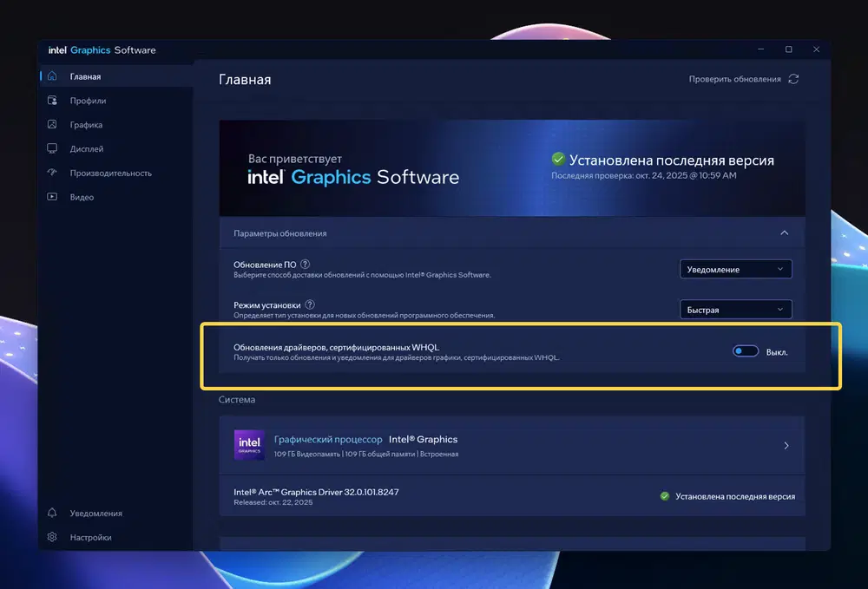Click green check icon in driver row
The height and width of the screenshot is (589, 868).
pos(665,496)
